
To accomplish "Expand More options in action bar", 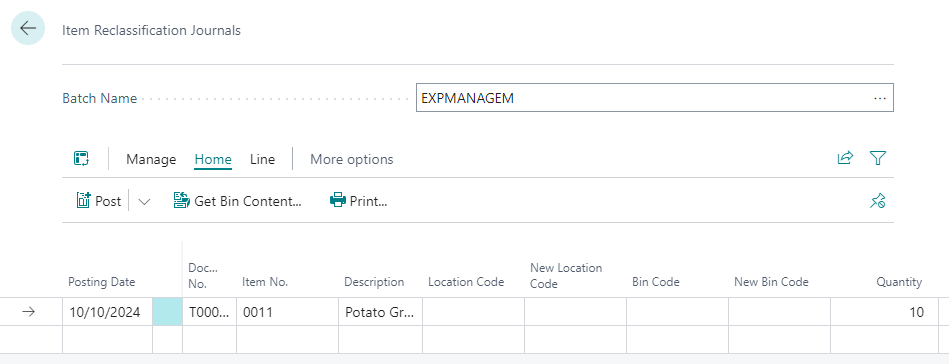I will pos(352,159).
